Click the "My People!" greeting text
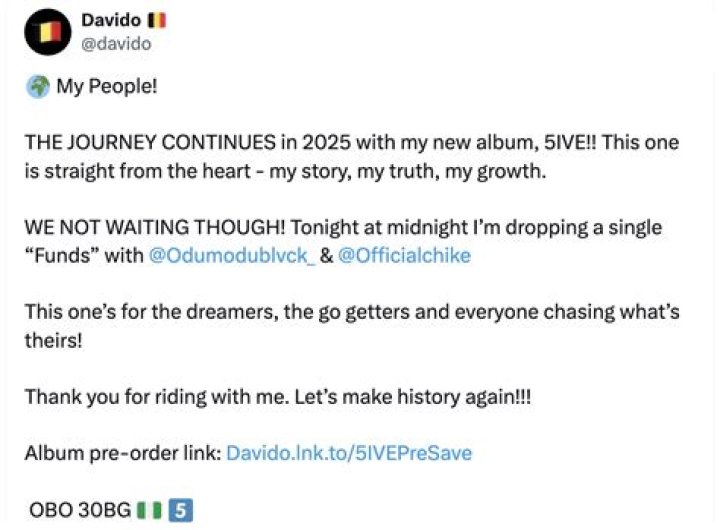 107,86
